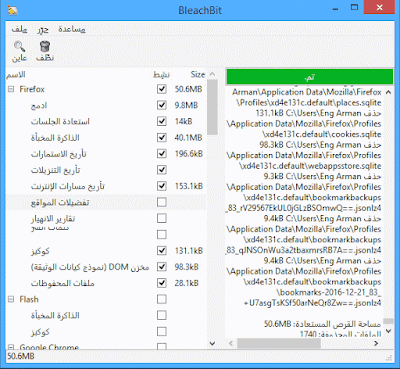Click the cookies.sqlite log line
The height and width of the screenshot is (369, 400).
[321, 134]
